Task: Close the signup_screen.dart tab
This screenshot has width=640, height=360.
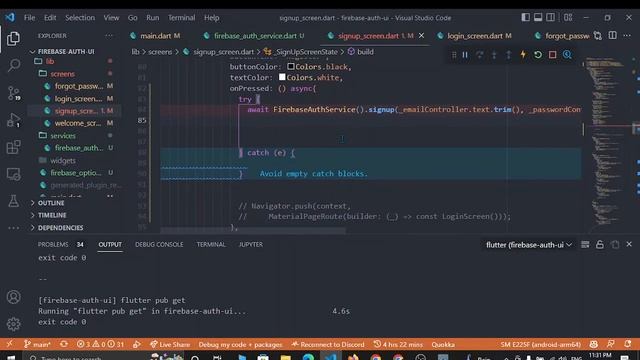Action: pos(421,36)
